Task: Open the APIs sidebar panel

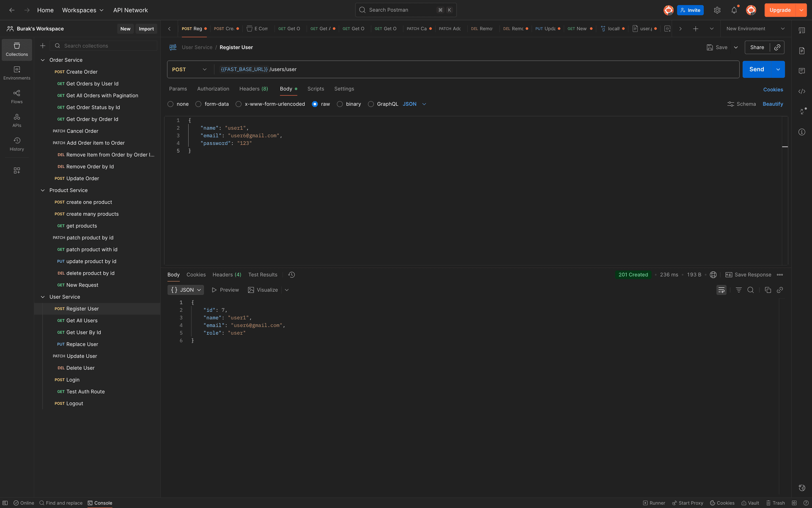Action: (16, 120)
